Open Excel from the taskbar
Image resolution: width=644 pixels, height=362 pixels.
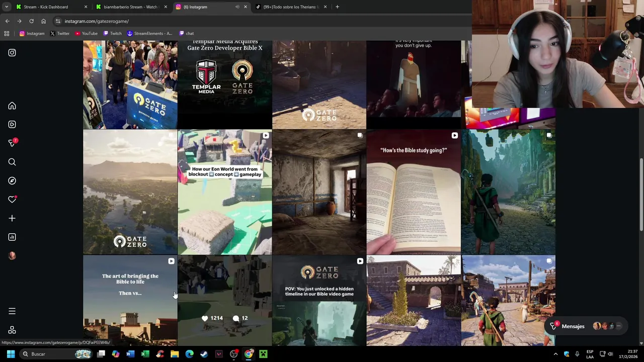[145, 354]
